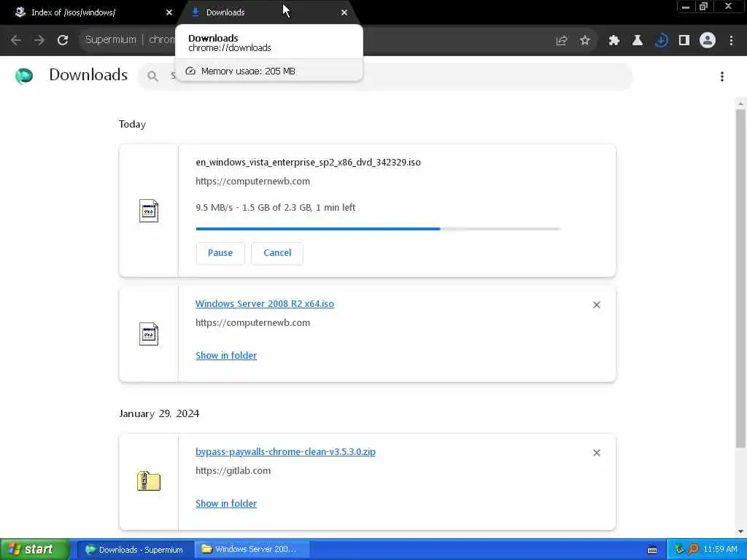This screenshot has width=747, height=560.
Task: Click the 9.5 MB/s download status text
Action: click(x=275, y=208)
